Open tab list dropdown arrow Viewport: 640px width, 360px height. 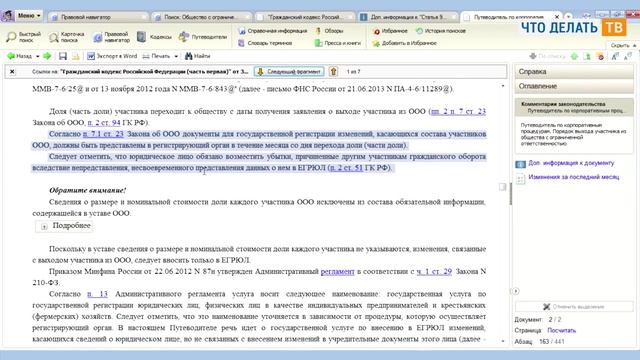point(568,17)
